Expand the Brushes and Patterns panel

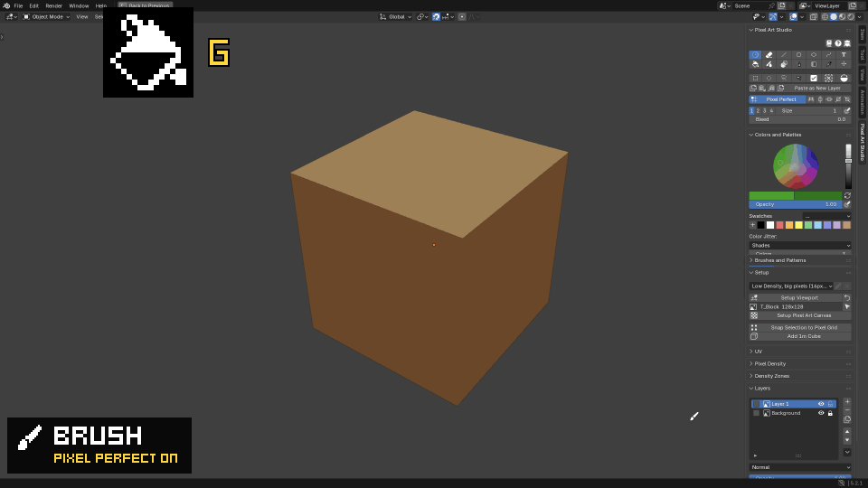(751, 260)
